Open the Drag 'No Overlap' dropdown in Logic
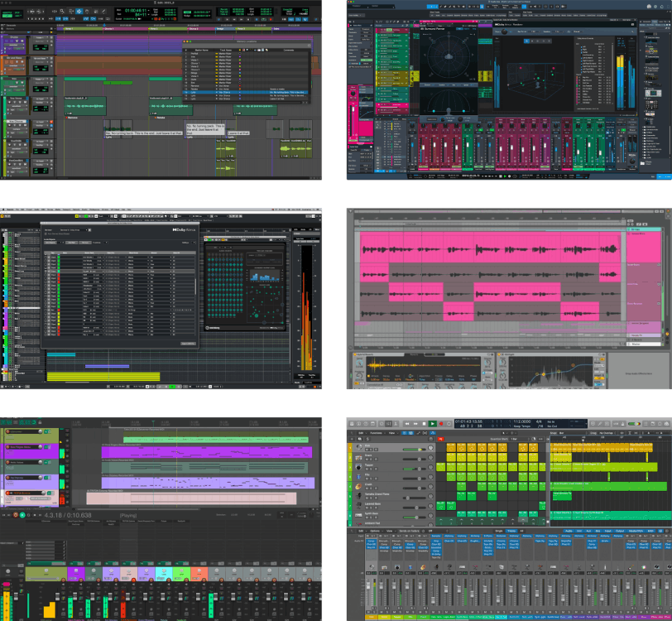This screenshot has height=621, width=672. (606, 433)
